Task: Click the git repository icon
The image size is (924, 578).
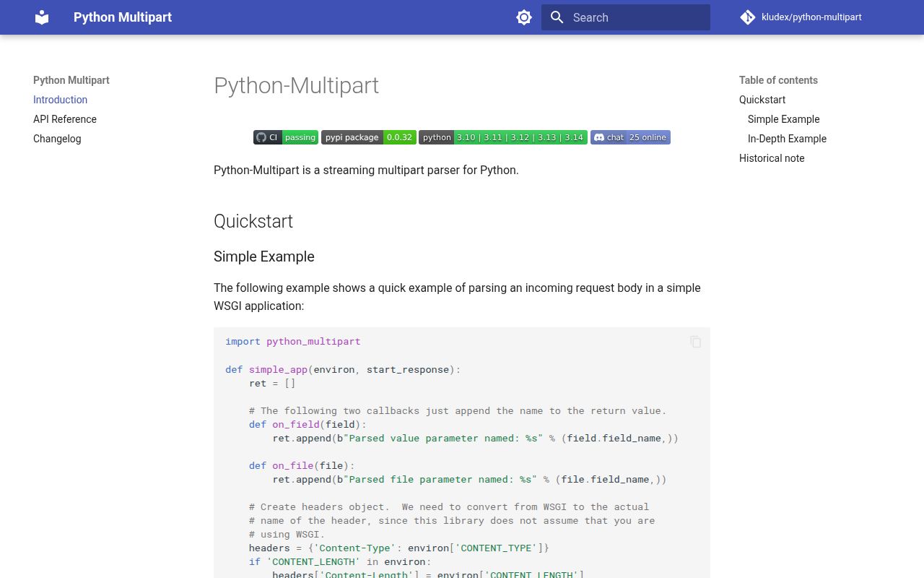Action: (748, 17)
